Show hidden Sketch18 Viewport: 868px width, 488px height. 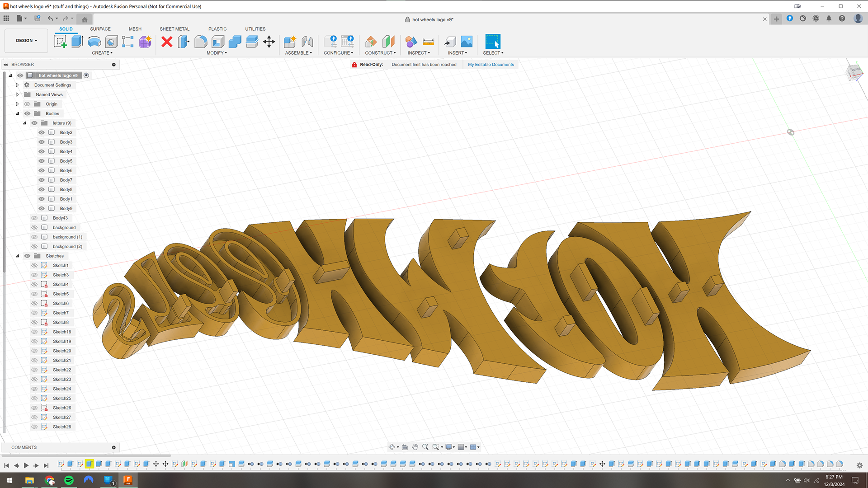tap(34, 332)
